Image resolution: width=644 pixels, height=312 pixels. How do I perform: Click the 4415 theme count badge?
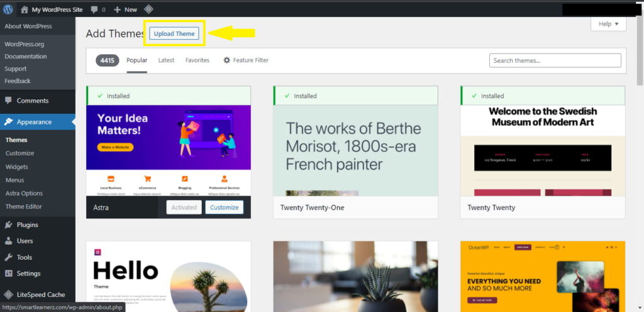point(107,60)
